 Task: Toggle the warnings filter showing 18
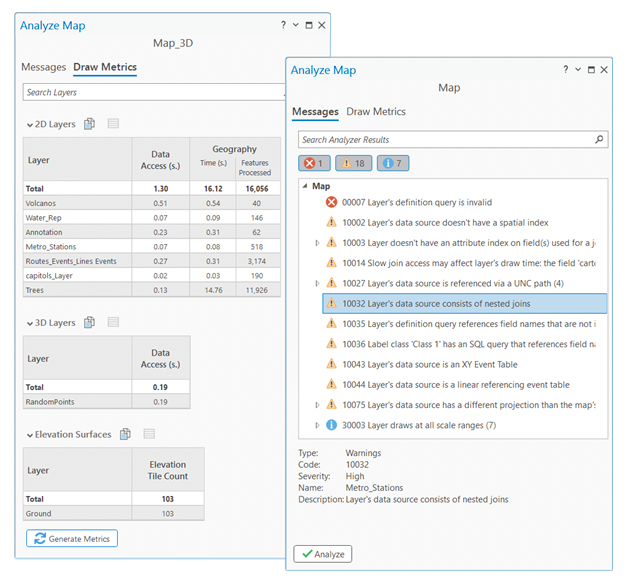pos(353,163)
